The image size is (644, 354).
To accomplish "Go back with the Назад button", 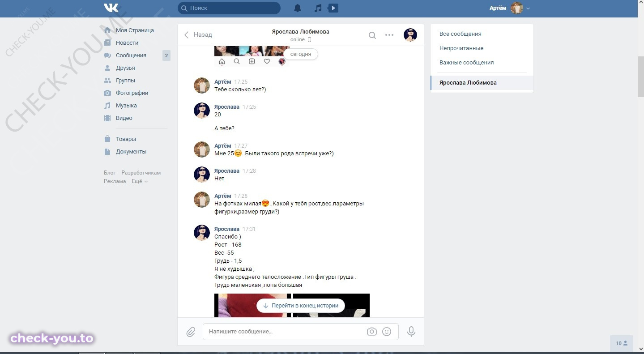I will [198, 34].
